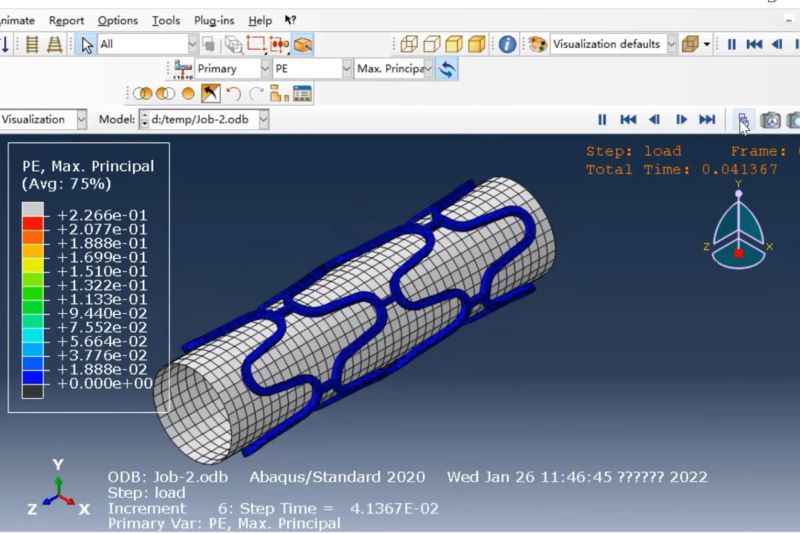Open the Primary variable type dropdown

(x=265, y=69)
